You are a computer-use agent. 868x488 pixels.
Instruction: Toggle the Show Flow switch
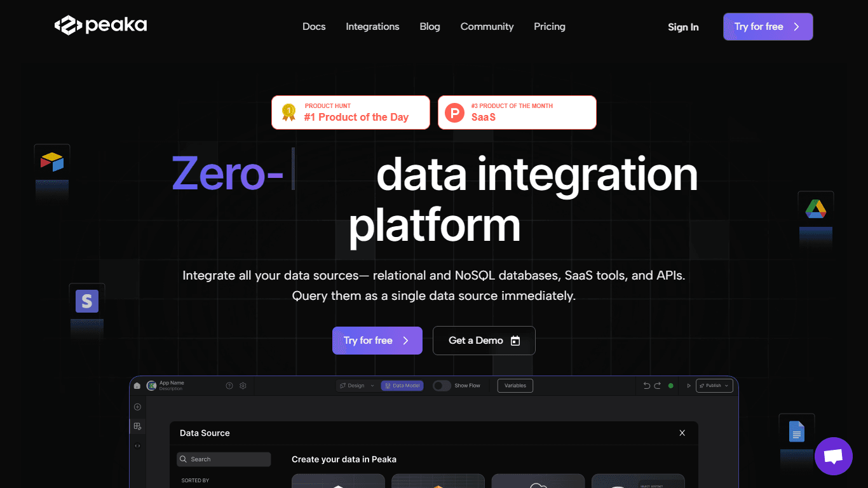point(442,386)
